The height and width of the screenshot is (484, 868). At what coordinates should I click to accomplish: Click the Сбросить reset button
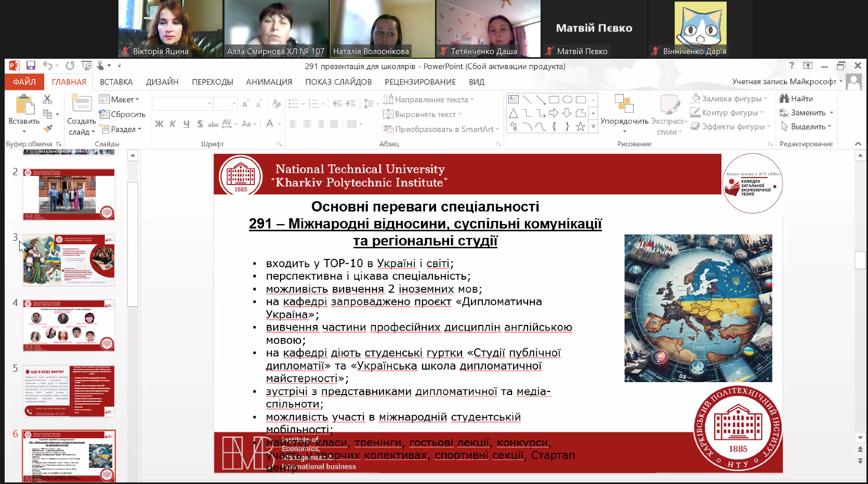click(123, 114)
